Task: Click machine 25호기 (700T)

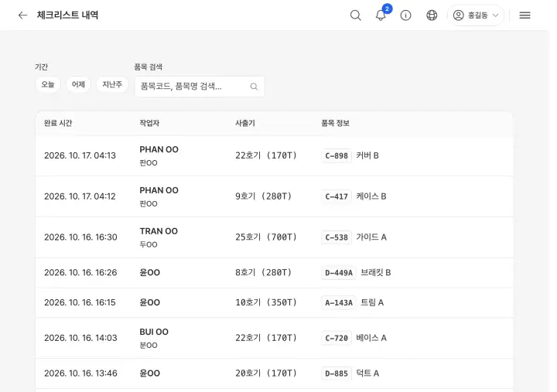Action: coord(265,237)
